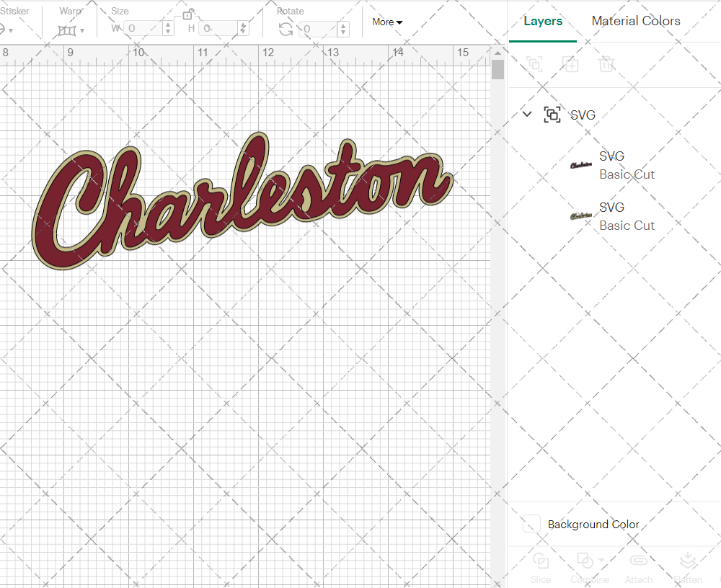Click the Rotate angle input field

tap(319, 29)
